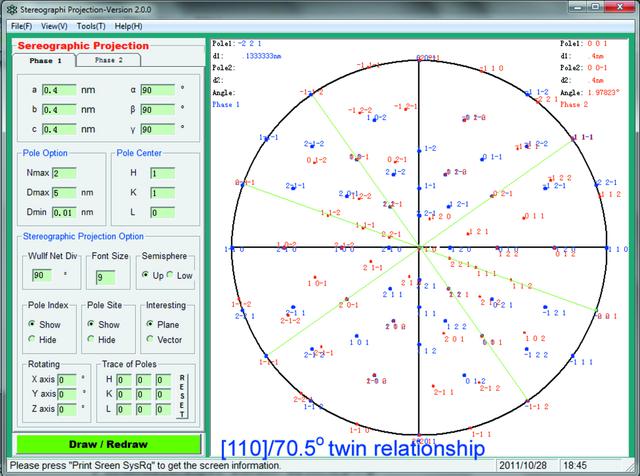Click the vertical RESET button
Viewport: 640px width, 476px height.
(x=182, y=396)
